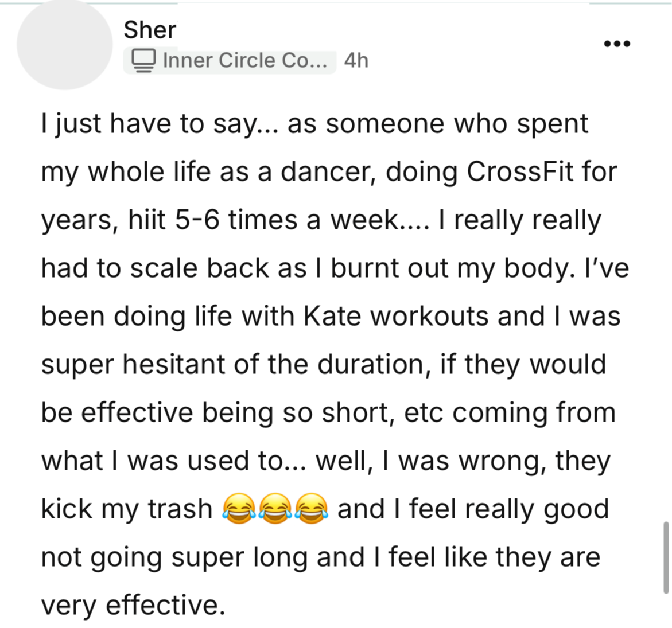Click the monitor icon beside Inner Circle
Viewport: 672px width, 628px height.
(143, 61)
